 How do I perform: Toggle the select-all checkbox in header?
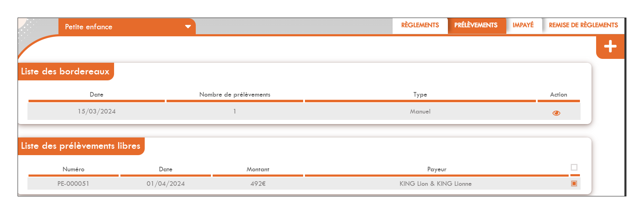(574, 167)
